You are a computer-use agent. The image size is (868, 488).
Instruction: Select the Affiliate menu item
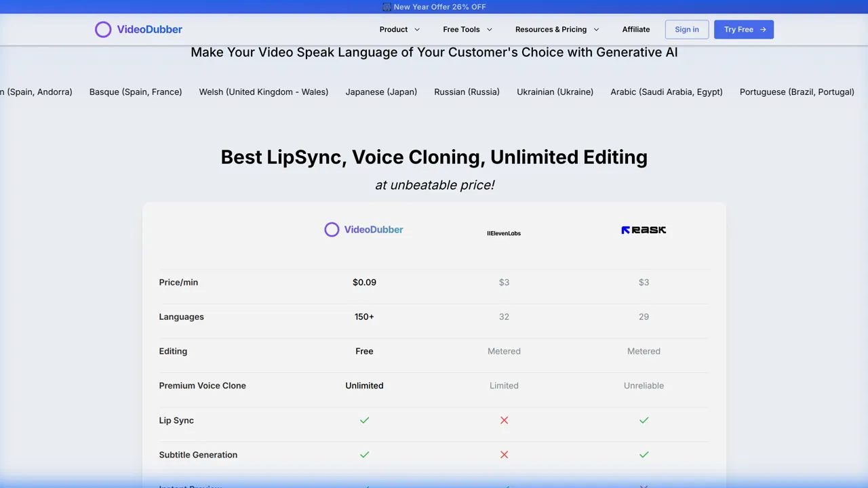point(635,29)
